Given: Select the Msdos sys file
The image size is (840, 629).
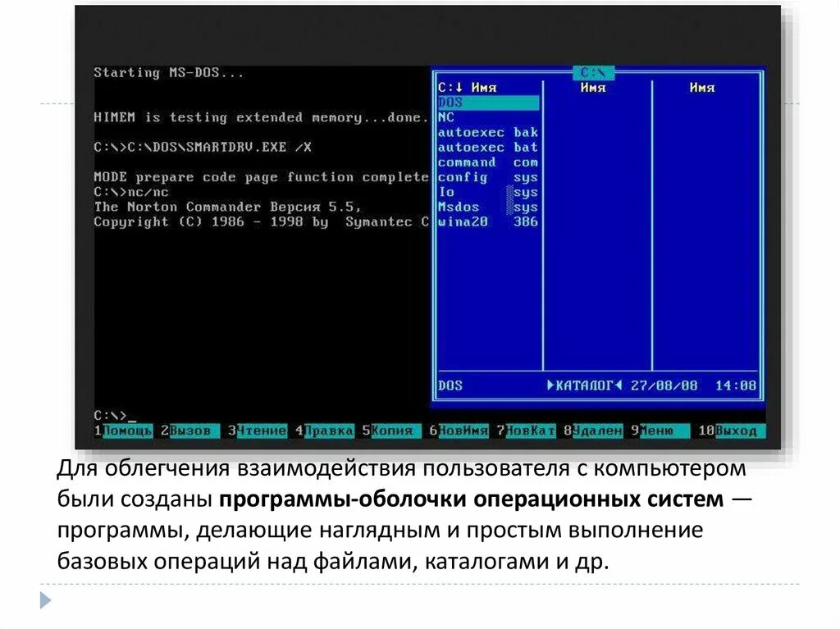Looking at the screenshot, I should (x=488, y=207).
